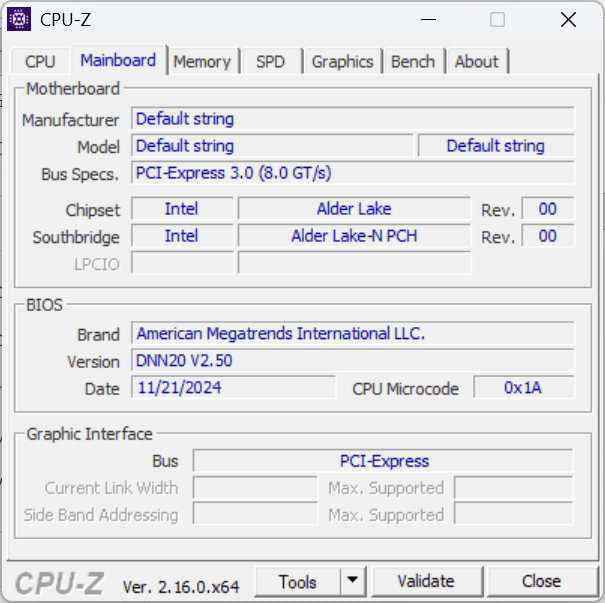This screenshot has width=605, height=603.
Task: Show the About tab
Action: tap(476, 62)
